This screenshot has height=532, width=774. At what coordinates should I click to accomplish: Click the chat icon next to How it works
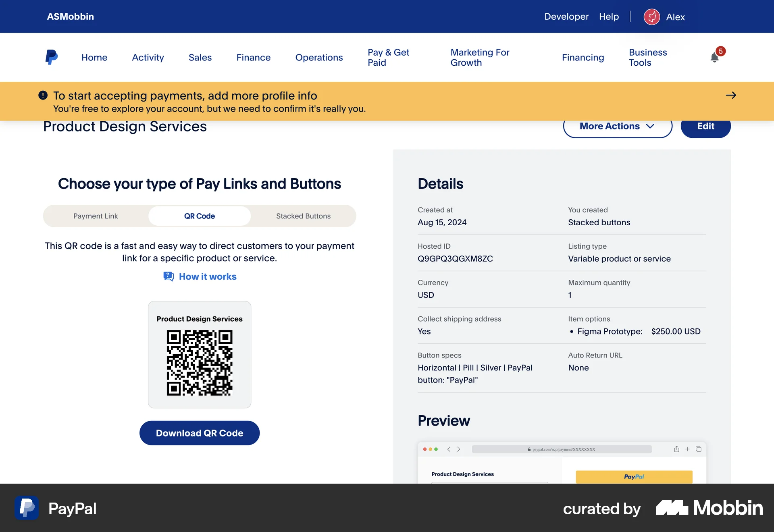pyautogui.click(x=169, y=276)
